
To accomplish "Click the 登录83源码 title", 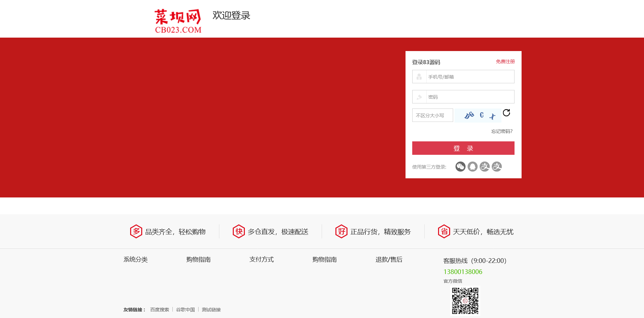I will pyautogui.click(x=426, y=62).
